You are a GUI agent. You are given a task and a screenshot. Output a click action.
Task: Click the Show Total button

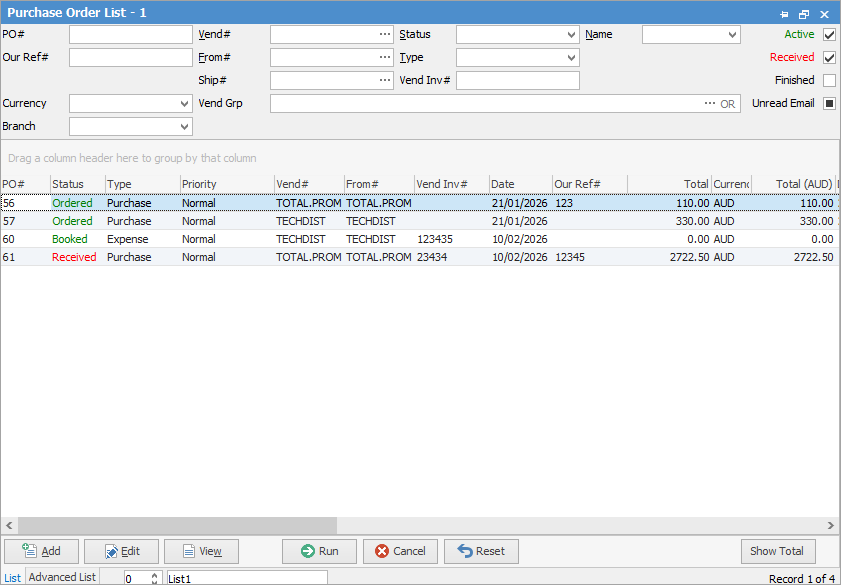(777, 551)
